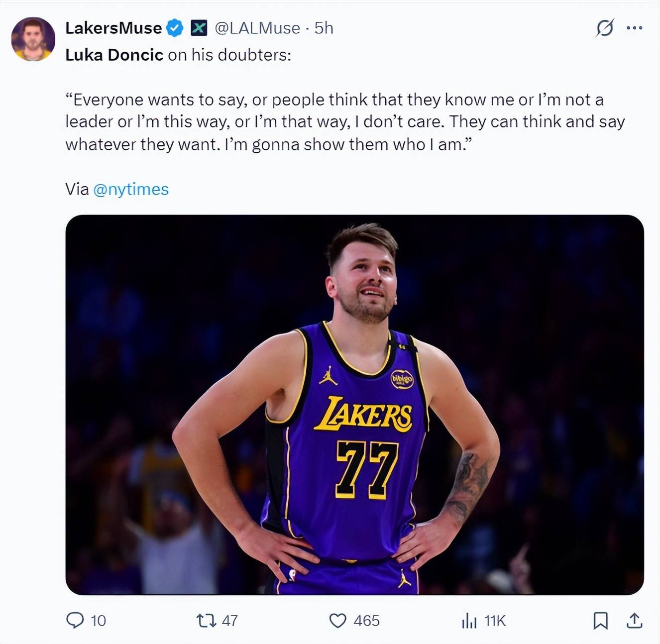Click the reply comment icon
This screenshot has height=644, width=660.
pos(75,620)
